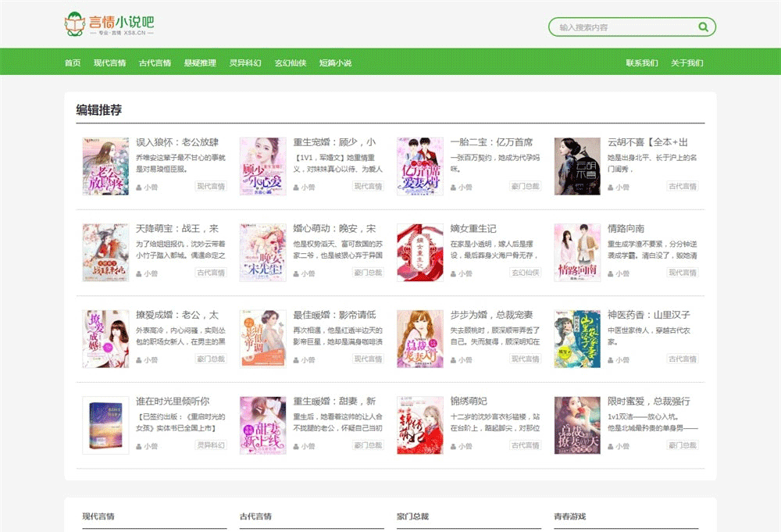Click author icon on 锦绣萌妃 card
This screenshot has height=532, width=781.
[x=453, y=447]
